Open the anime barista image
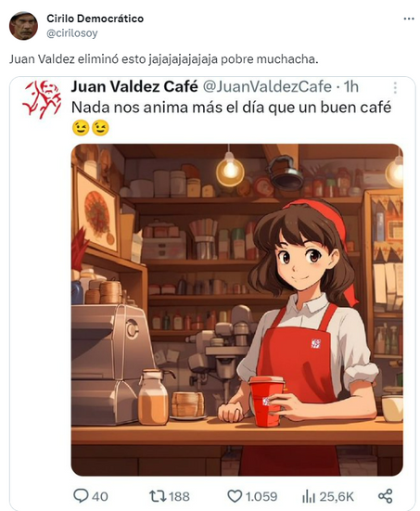Image resolution: width=420 pixels, height=511 pixels. 236,310
